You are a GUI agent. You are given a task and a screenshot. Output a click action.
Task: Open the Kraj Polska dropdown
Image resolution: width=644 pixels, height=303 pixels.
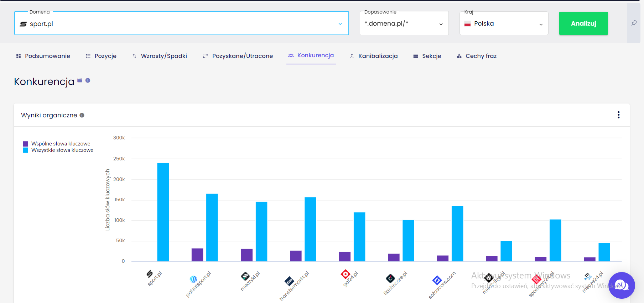point(504,23)
